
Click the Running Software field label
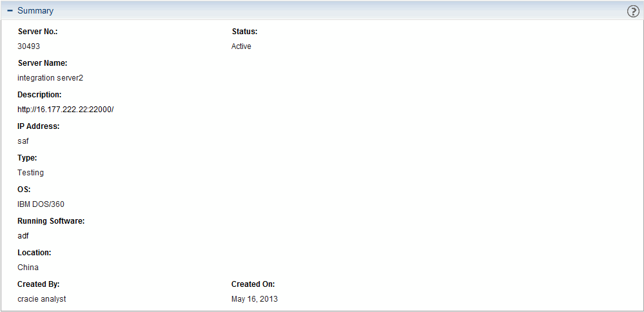tap(51, 221)
